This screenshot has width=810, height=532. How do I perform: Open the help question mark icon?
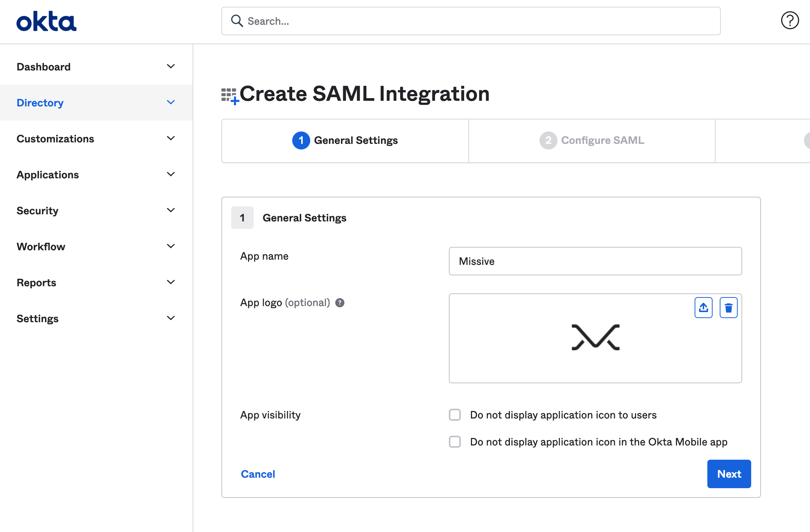(790, 21)
